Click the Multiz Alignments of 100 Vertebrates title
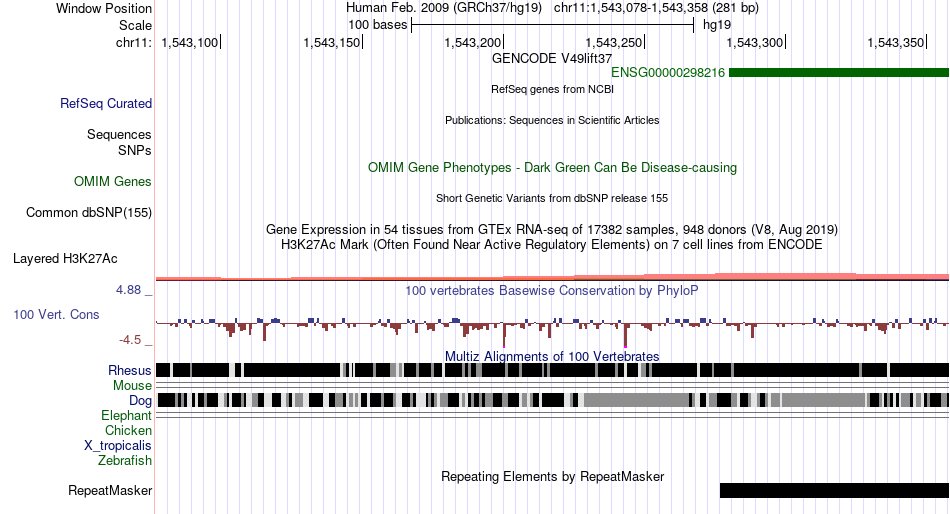This screenshot has width=950, height=514. click(x=552, y=356)
